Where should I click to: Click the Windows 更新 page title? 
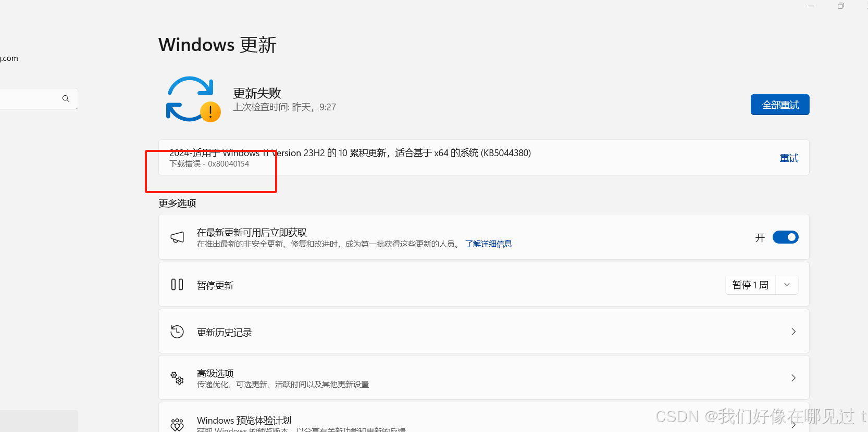pyautogui.click(x=217, y=45)
